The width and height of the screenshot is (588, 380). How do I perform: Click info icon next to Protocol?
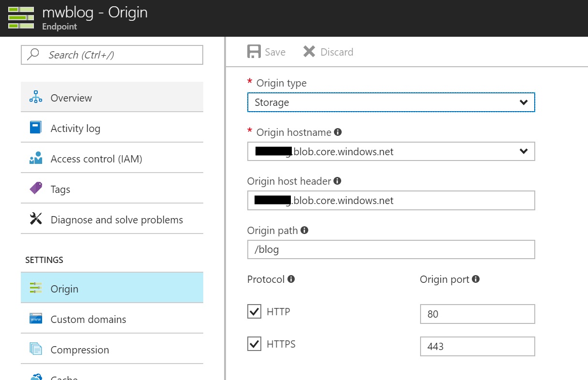pos(291,279)
